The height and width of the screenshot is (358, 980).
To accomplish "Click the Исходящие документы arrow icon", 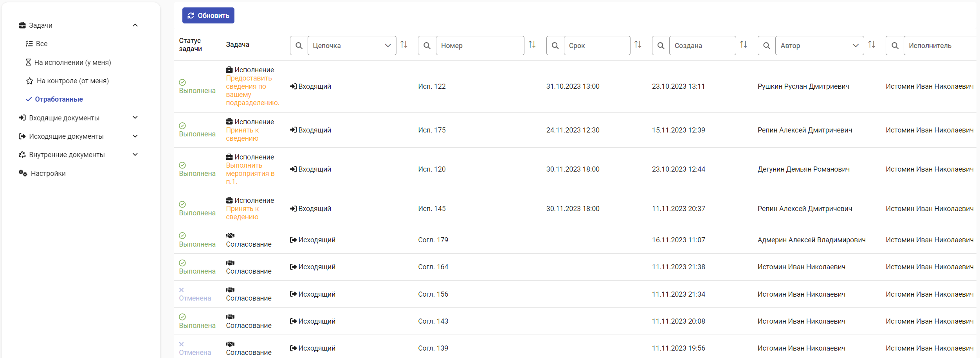I will pos(22,136).
